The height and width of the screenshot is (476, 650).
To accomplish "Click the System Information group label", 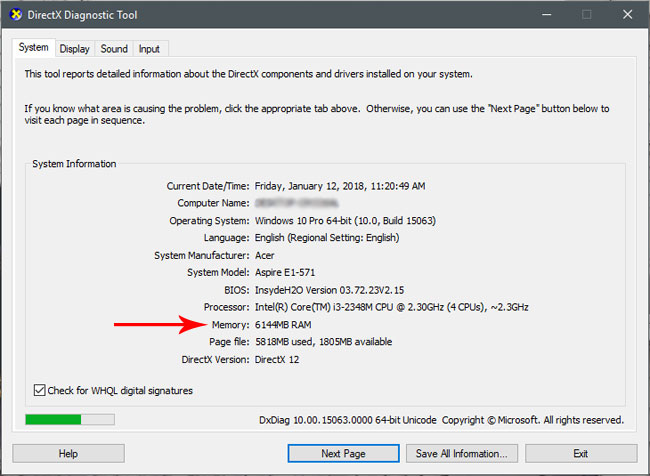I will pos(74,164).
